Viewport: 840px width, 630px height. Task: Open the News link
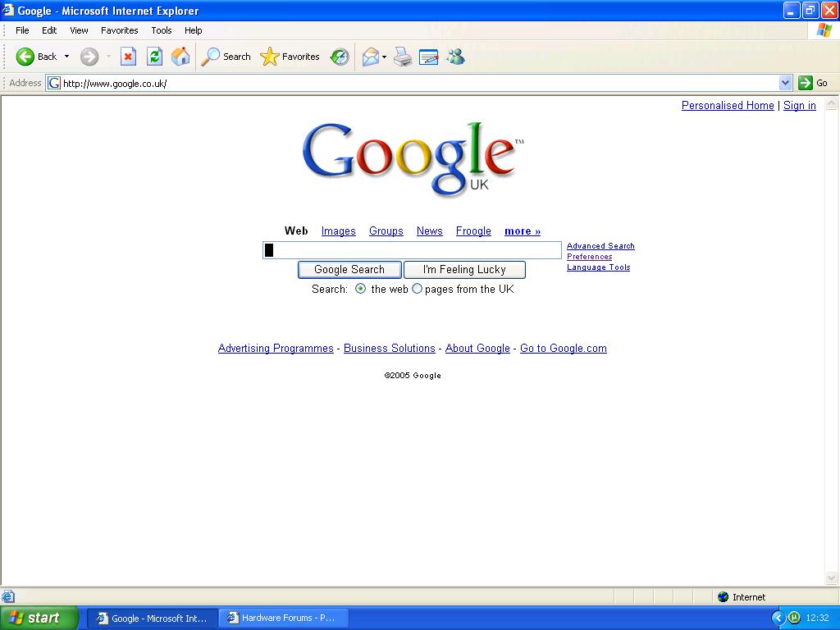[430, 231]
